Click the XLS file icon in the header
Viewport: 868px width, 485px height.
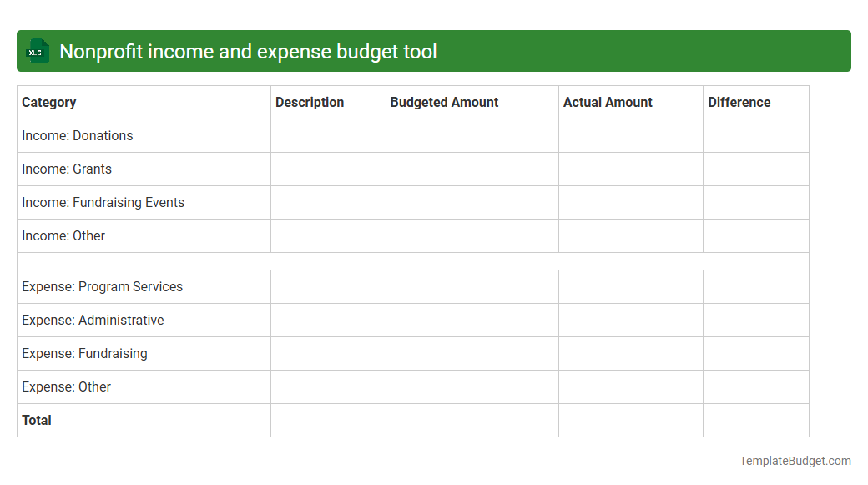[36, 51]
